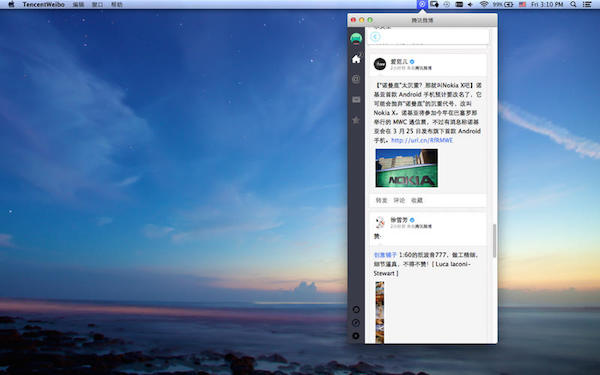The height and width of the screenshot is (375, 600).
Task: Click the repost button under the Nokia post
Action: 382,201
